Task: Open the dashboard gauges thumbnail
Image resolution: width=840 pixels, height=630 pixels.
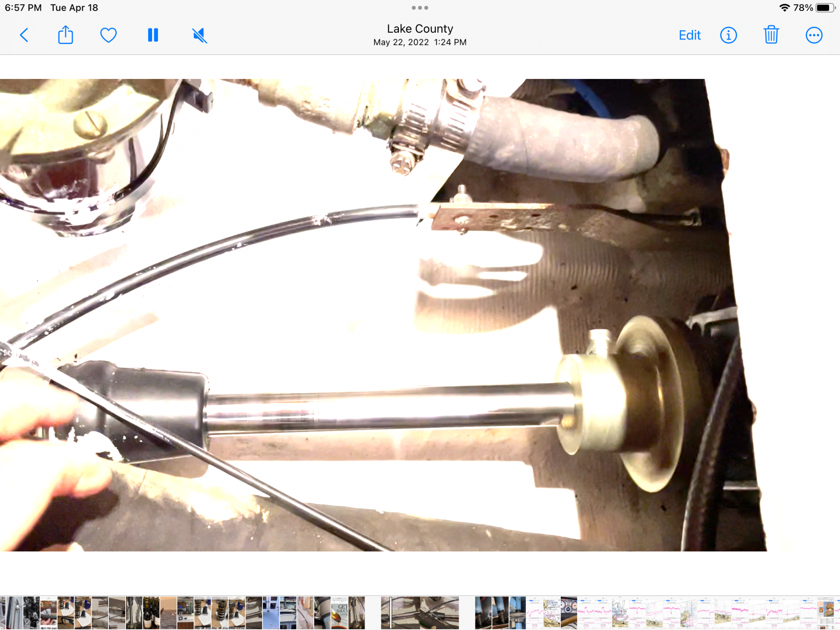Action: pyautogui.click(x=569, y=613)
